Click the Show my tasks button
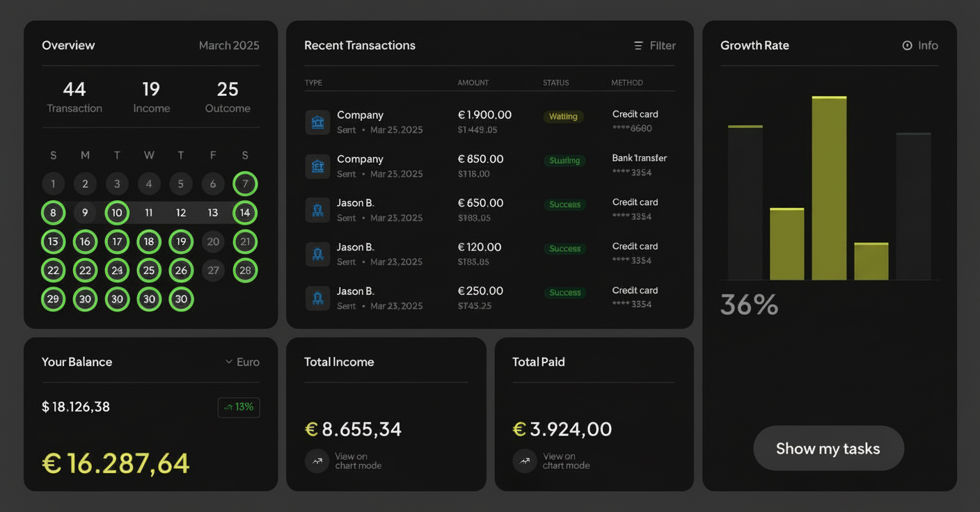Viewport: 980px width, 512px height. (x=828, y=449)
